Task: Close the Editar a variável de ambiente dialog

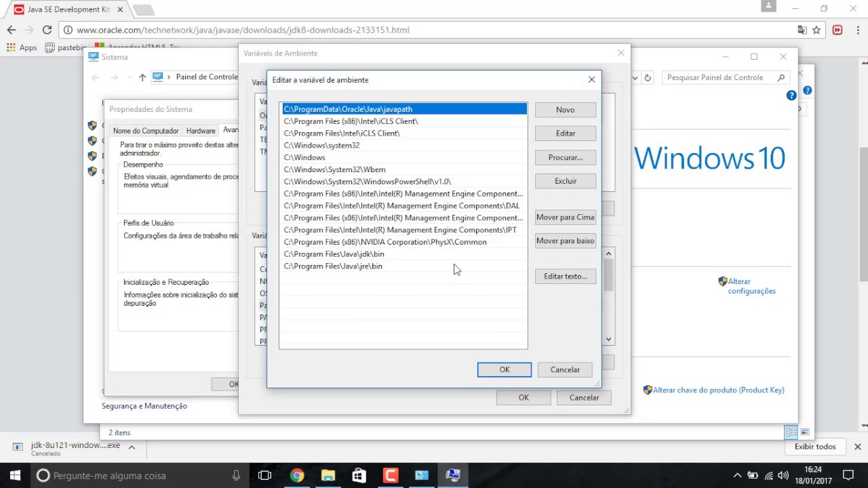Action: pos(591,80)
